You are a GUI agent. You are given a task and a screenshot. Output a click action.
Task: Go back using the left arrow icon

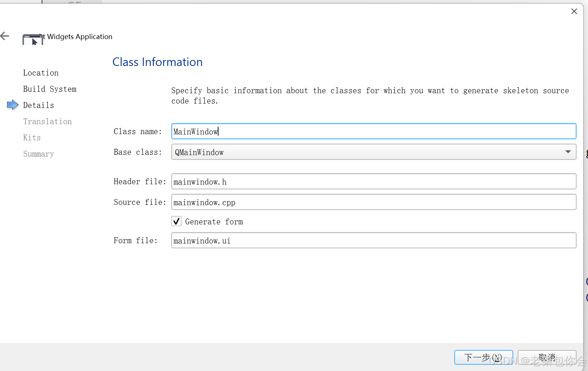pyautogui.click(x=5, y=36)
